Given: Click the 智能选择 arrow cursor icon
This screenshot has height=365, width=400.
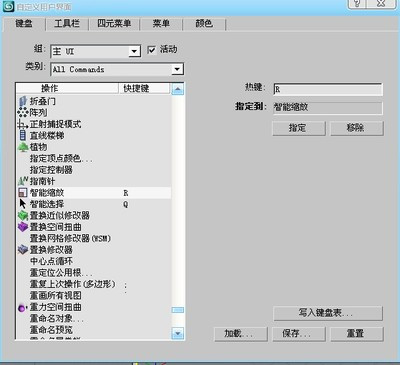Looking at the screenshot, I should pos(23,204).
